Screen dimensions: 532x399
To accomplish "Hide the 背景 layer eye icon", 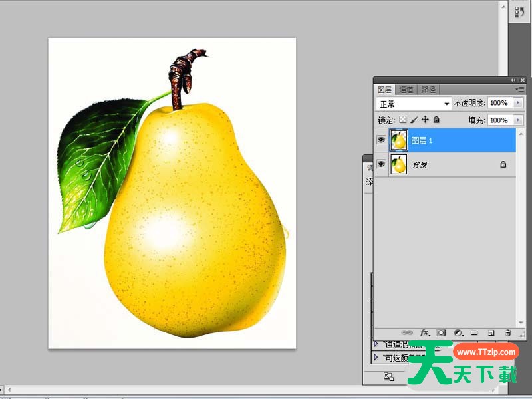I will click(382, 164).
